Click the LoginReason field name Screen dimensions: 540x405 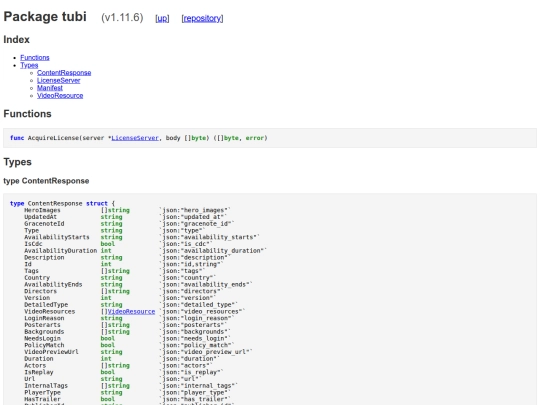(x=44, y=318)
